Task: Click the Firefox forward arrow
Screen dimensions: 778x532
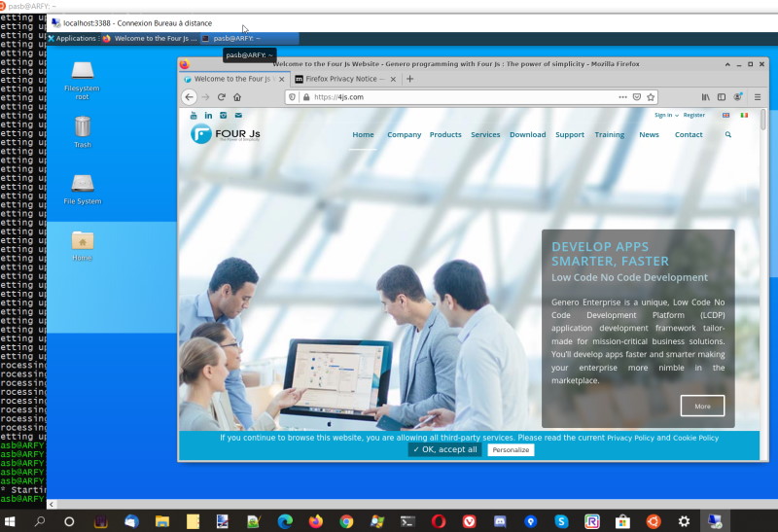Action: 206,97
